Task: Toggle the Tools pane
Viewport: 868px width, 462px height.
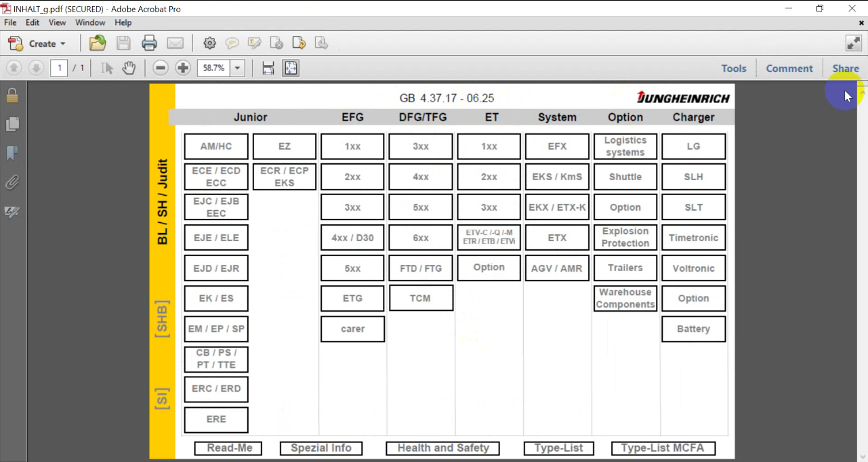Action: (x=733, y=68)
